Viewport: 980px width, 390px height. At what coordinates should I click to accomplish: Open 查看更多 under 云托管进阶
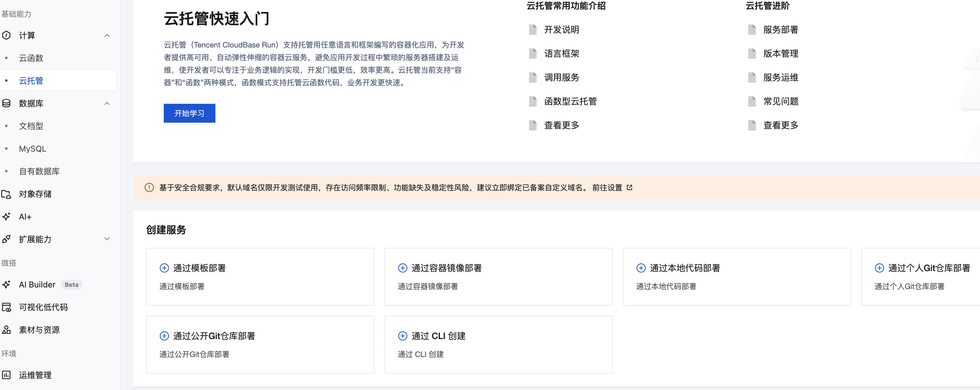781,125
